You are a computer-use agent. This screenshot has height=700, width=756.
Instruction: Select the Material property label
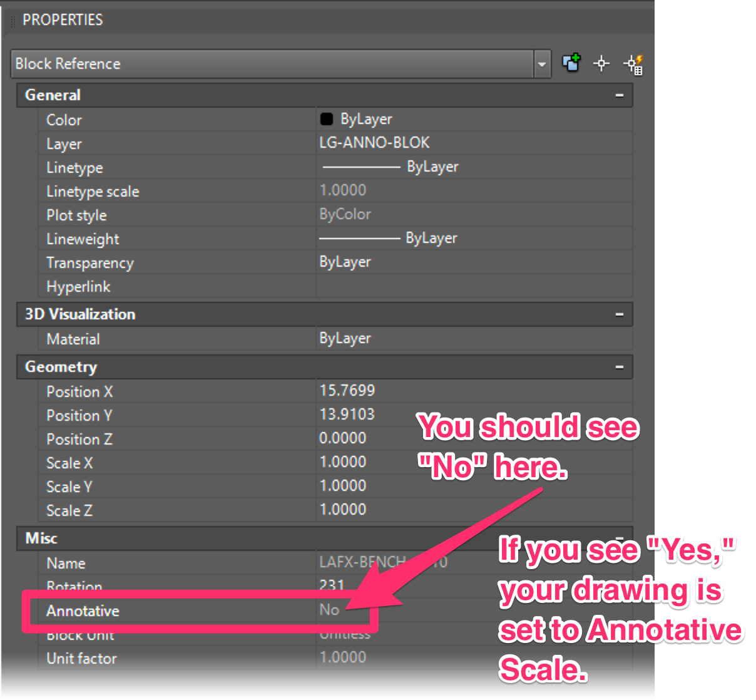pyautogui.click(x=73, y=339)
